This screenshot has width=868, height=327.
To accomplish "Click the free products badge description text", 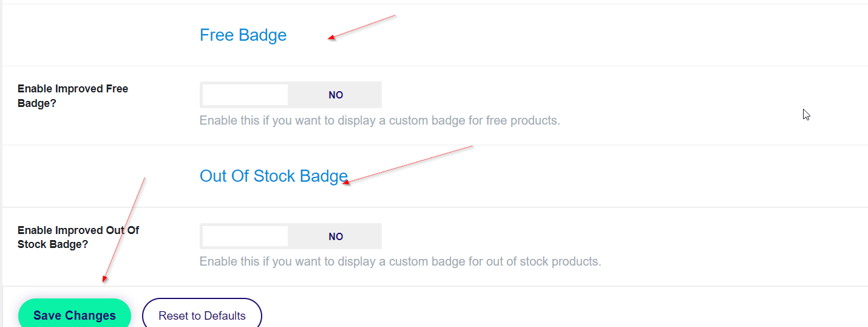I will (379, 120).
